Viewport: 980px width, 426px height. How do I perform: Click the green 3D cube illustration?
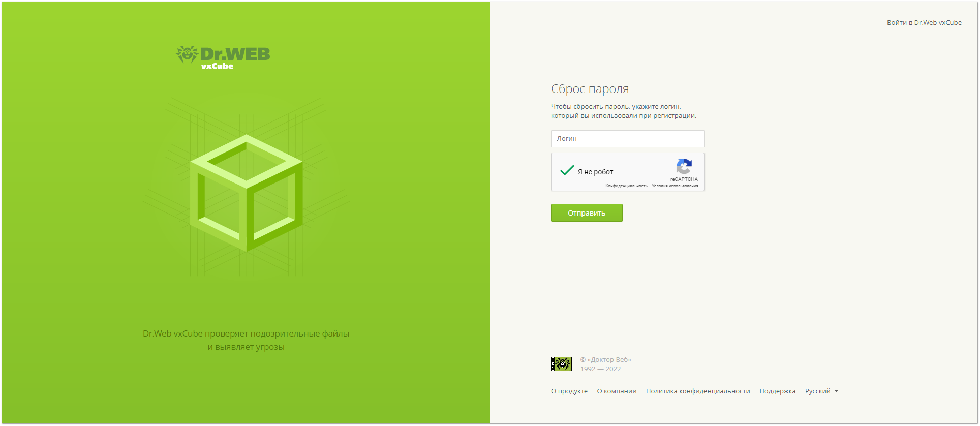coord(247,193)
